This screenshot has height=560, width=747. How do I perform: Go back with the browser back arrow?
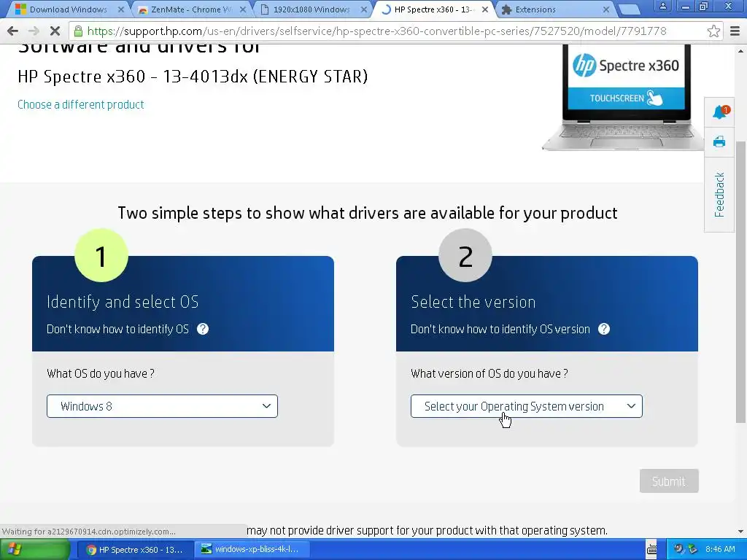[13, 31]
